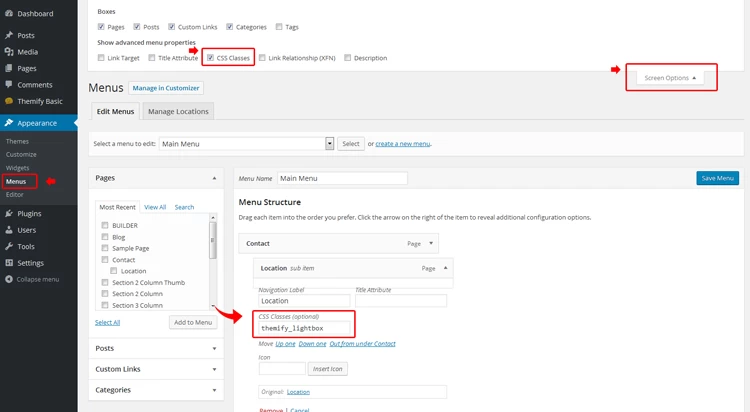Image resolution: width=750 pixels, height=412 pixels.
Task: Enable the Title Attribute checkbox
Action: (x=152, y=58)
